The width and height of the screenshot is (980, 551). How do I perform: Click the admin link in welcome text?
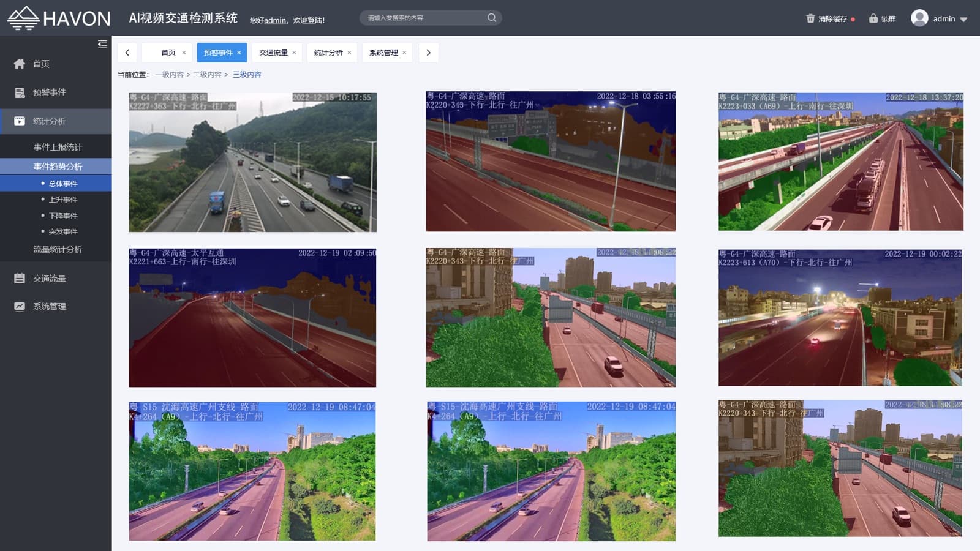coord(275,20)
